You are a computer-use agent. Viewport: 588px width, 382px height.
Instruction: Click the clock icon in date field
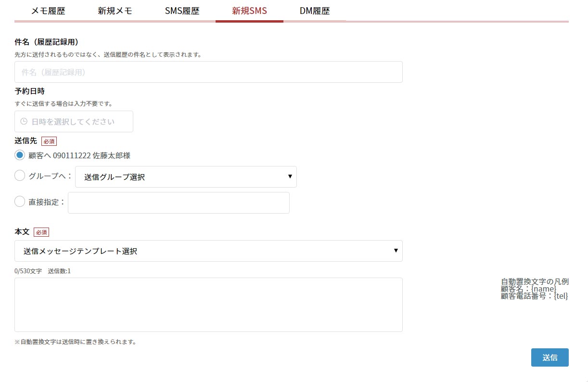pos(24,122)
